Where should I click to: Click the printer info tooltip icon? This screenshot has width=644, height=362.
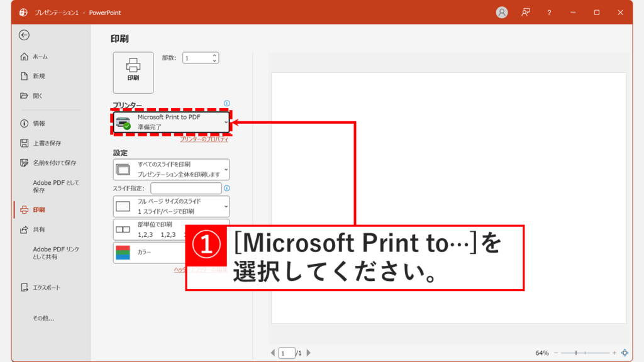coord(226,103)
